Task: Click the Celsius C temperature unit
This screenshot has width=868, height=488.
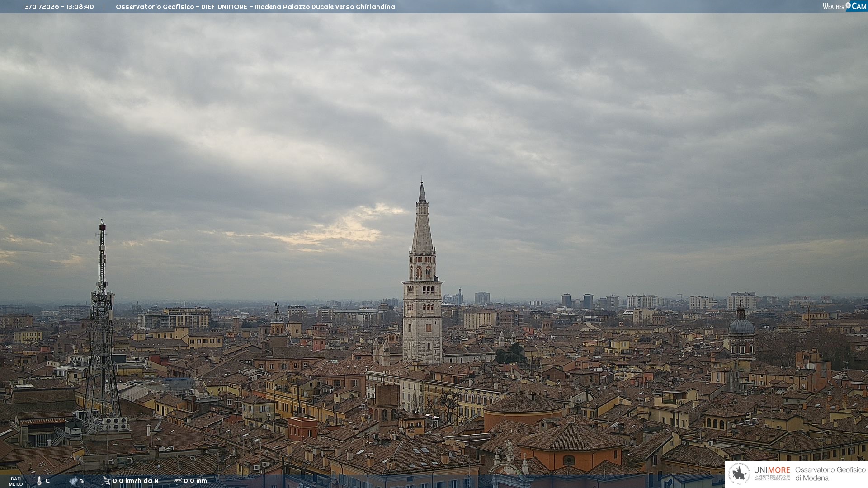Action: (x=47, y=481)
